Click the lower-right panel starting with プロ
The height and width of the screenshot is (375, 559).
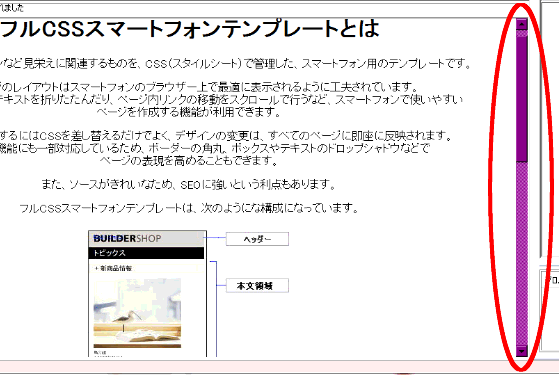pos(550,310)
